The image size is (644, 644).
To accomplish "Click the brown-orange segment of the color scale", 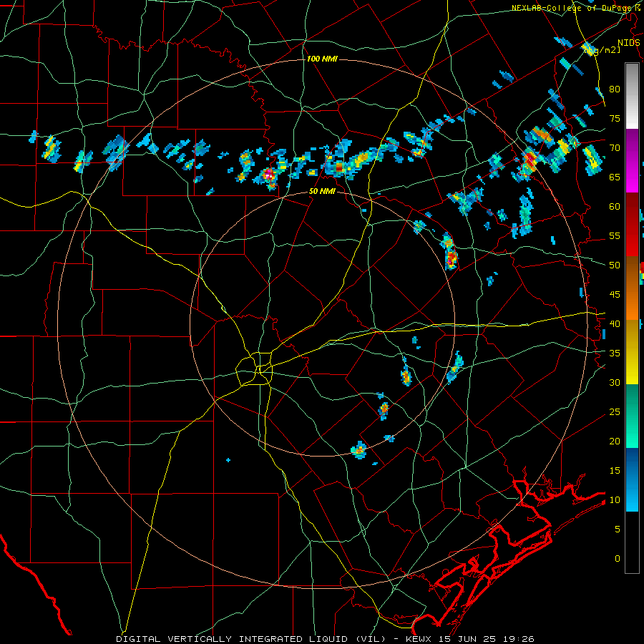I will click(632, 288).
